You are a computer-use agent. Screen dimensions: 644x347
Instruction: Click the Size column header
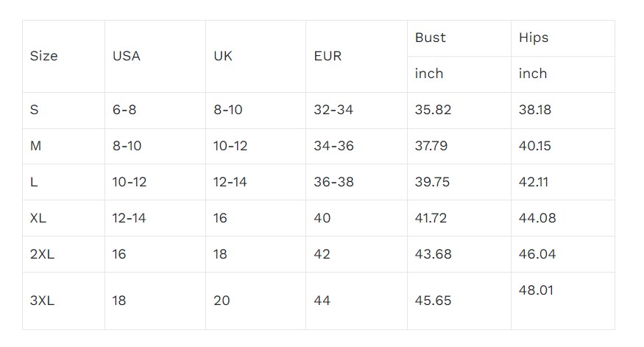(43, 56)
